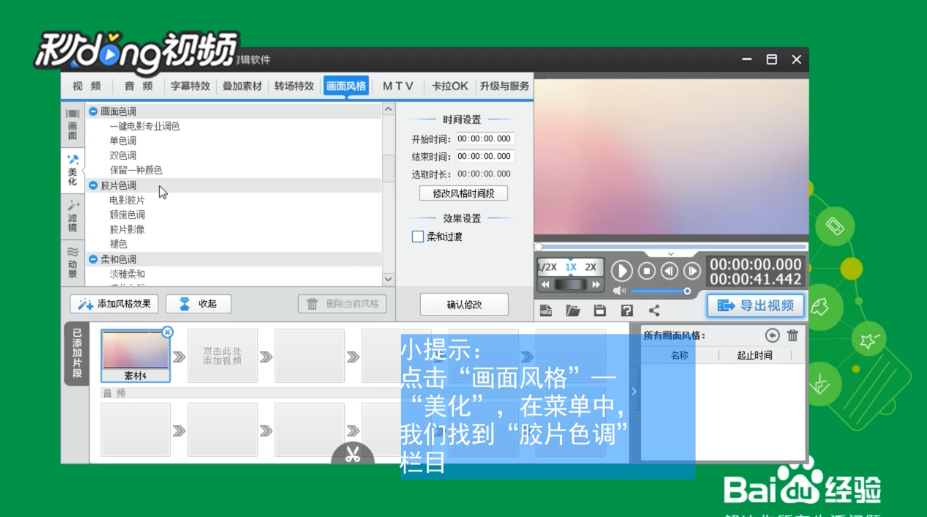Play the preview video
The width and height of the screenshot is (927, 517).
point(621,271)
